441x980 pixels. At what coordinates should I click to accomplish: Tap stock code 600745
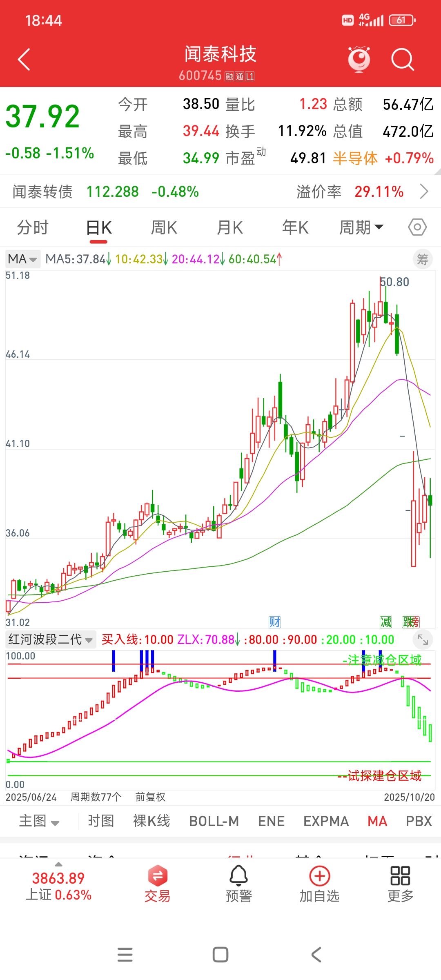point(200,76)
